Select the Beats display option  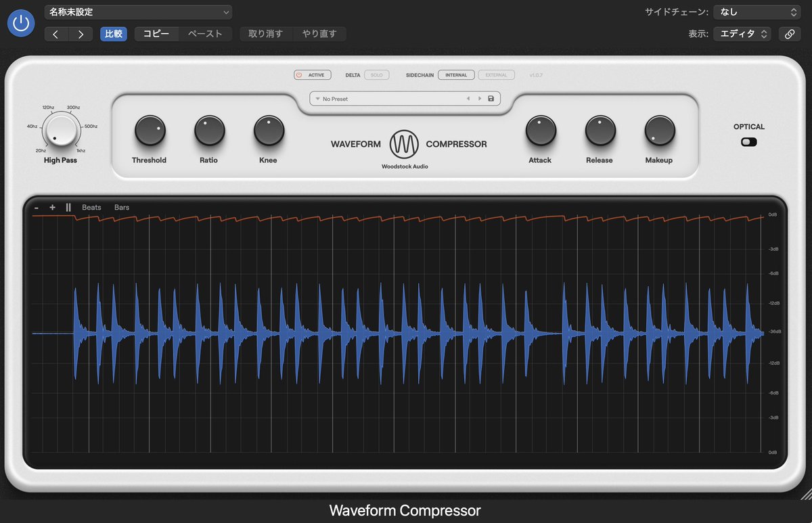pos(91,207)
